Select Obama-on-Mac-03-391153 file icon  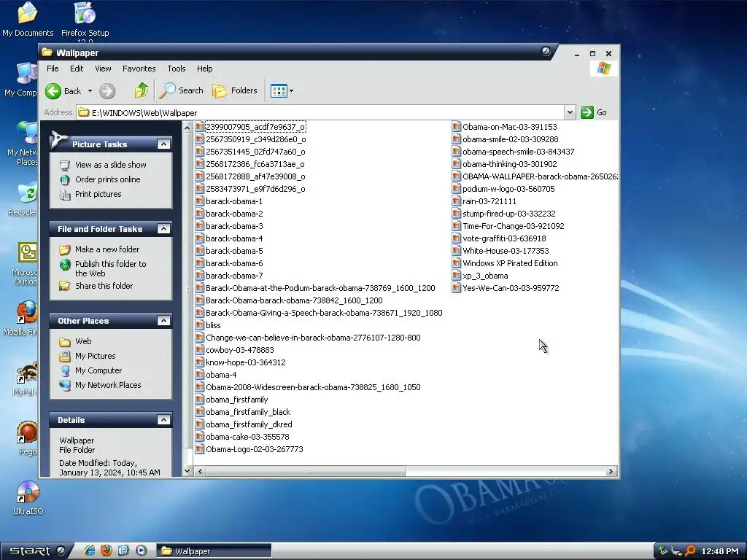[x=457, y=127]
